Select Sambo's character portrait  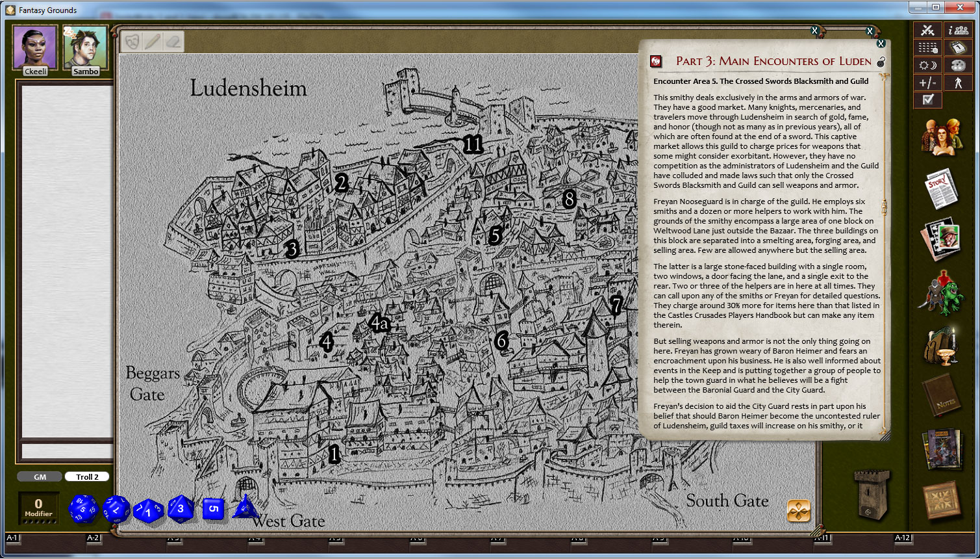[85, 47]
